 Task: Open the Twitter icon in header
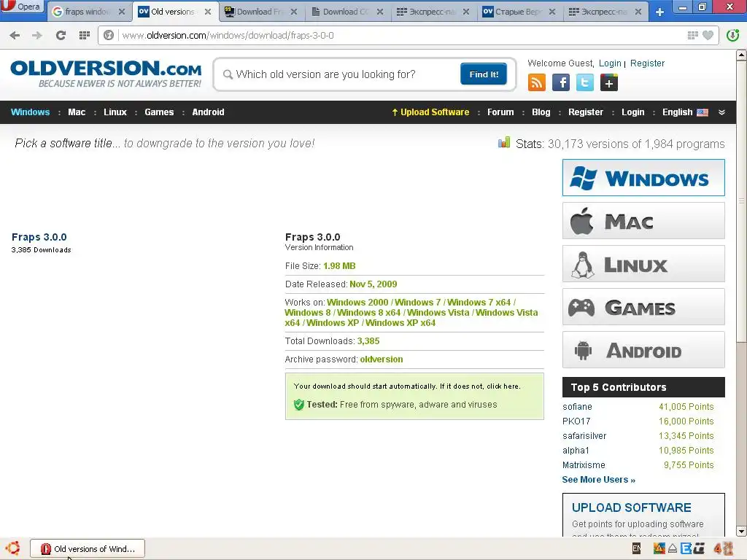coord(585,82)
